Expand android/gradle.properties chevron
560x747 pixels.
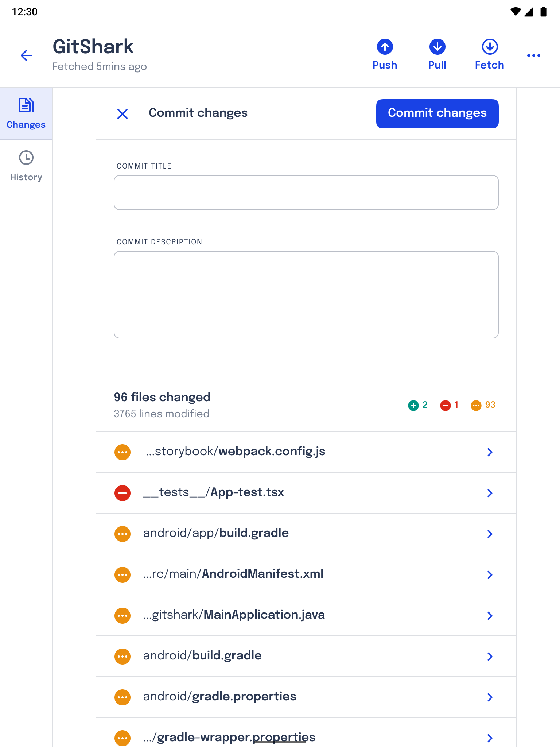(x=490, y=697)
